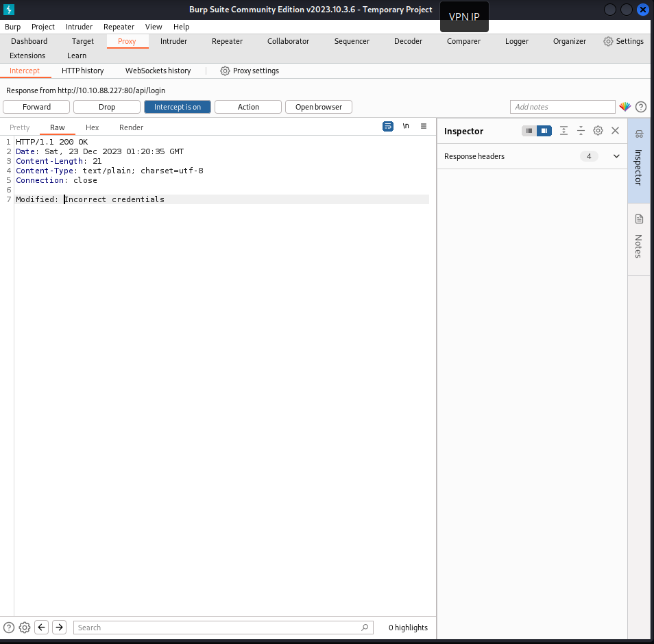Click the Inspector sidebar glasses icon
654x644 pixels.
639,134
